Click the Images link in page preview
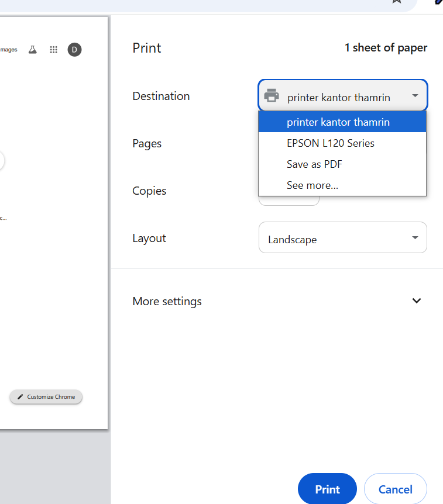Screen dimensions: 443x504 (9, 50)
